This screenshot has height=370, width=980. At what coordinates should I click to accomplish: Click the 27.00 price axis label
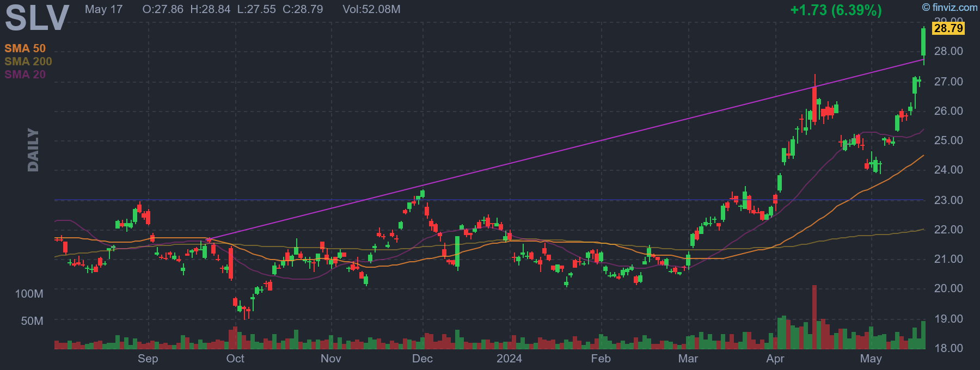click(x=948, y=82)
